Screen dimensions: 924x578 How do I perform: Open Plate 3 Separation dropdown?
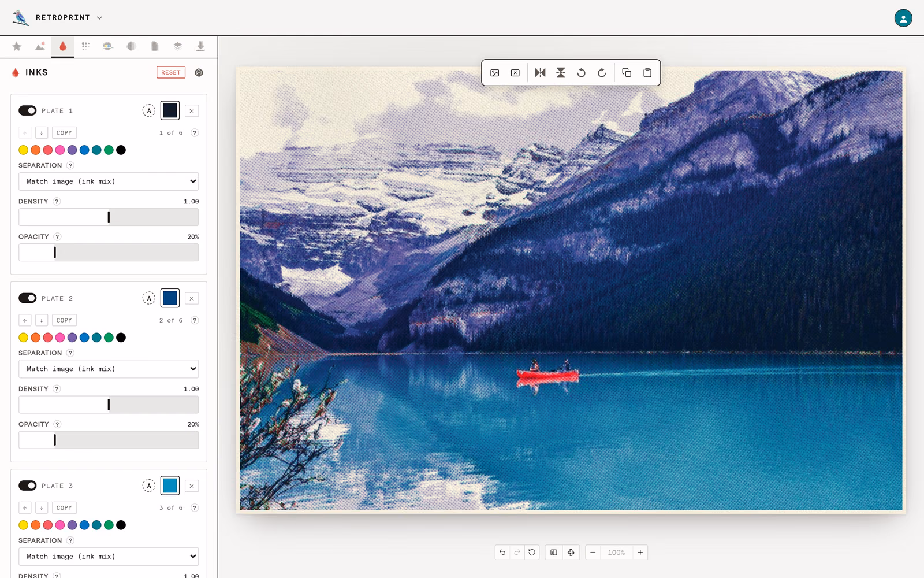point(109,557)
